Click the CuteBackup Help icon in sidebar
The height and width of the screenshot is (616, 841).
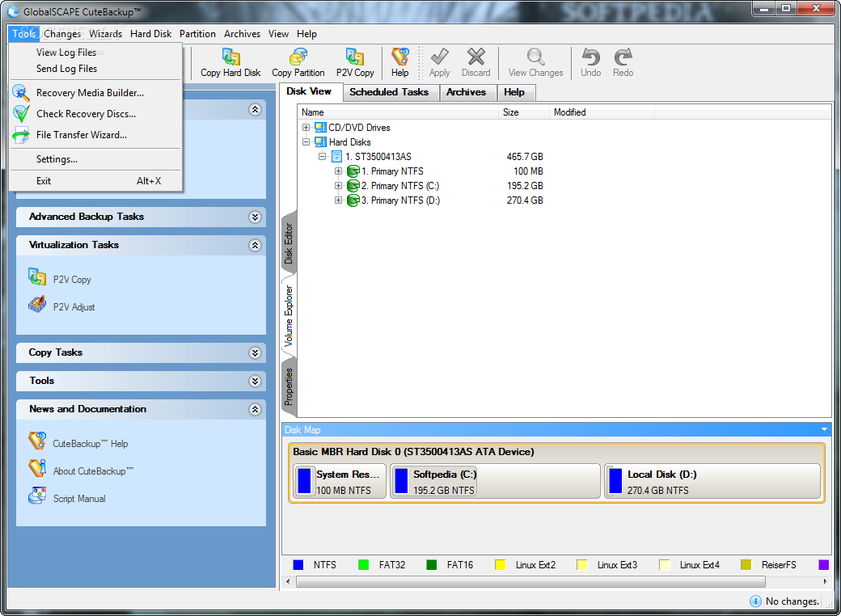[x=37, y=441]
